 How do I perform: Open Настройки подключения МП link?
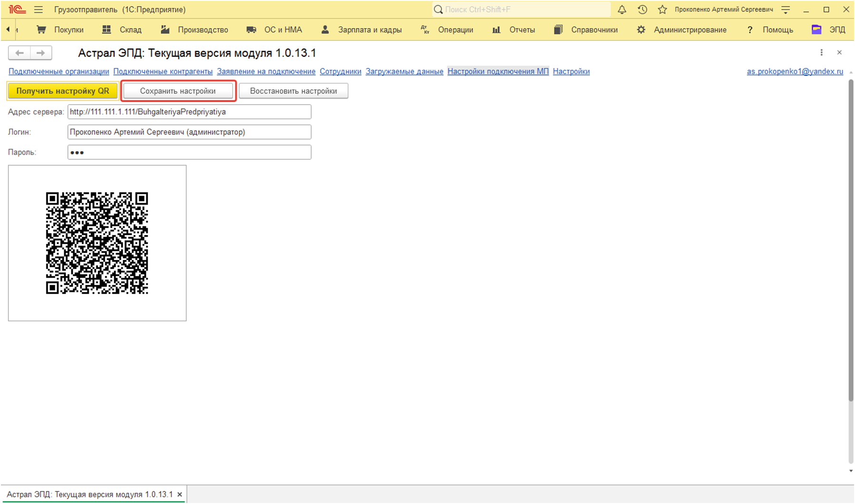pyautogui.click(x=498, y=71)
